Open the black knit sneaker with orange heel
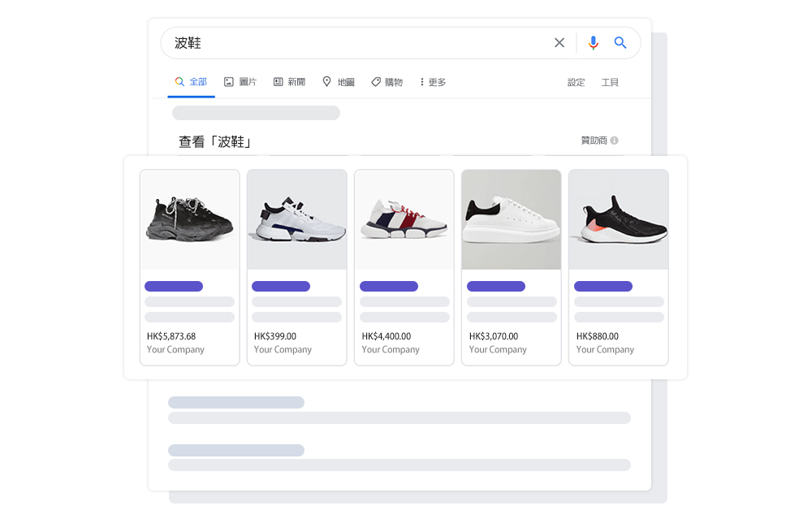 [618, 219]
